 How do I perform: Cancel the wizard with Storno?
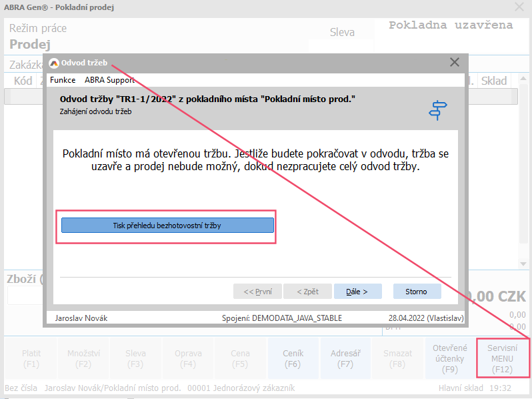pos(416,292)
